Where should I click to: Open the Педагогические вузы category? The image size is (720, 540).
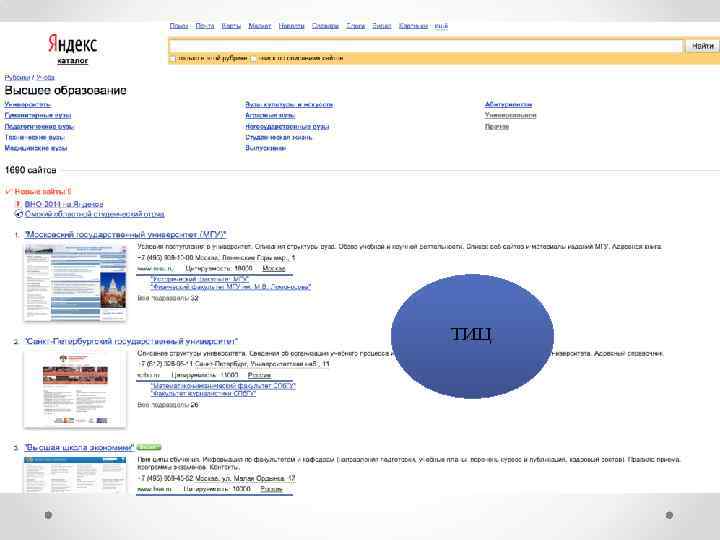[39, 126]
